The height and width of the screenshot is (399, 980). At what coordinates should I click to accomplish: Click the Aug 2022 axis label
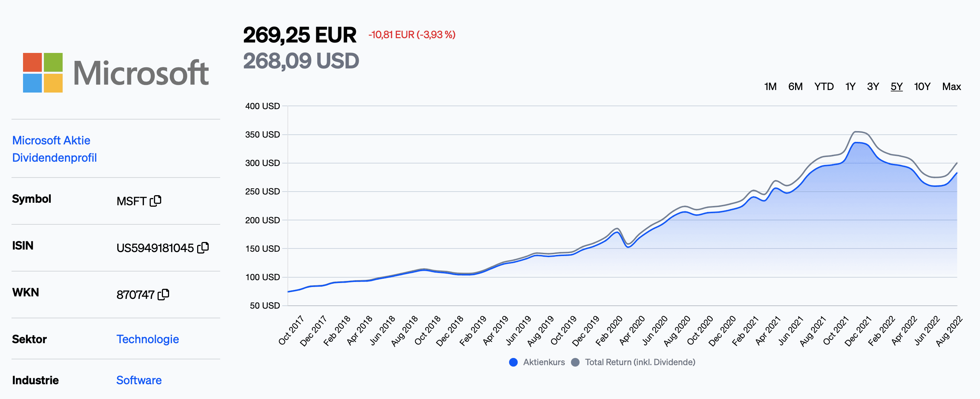click(x=949, y=331)
